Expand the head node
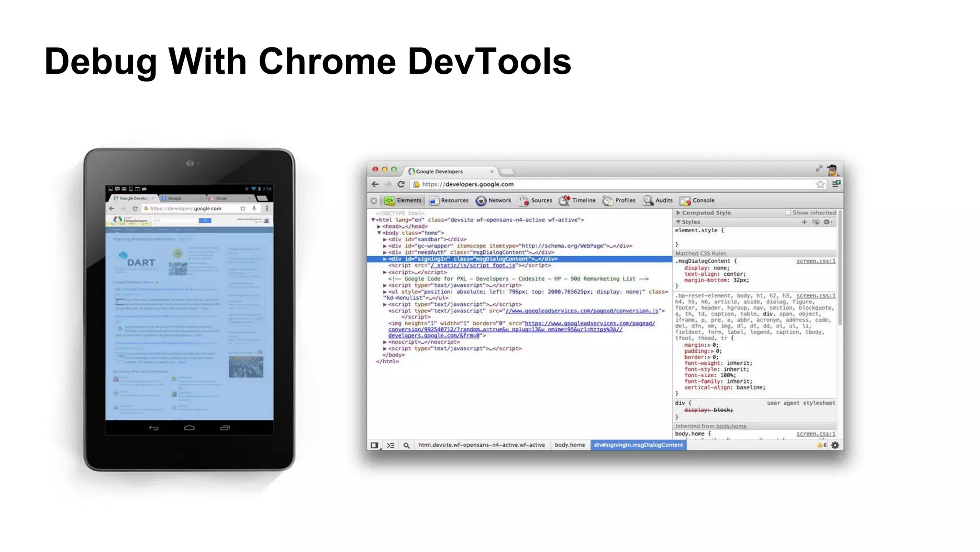This screenshot has width=980, height=552. tap(379, 226)
